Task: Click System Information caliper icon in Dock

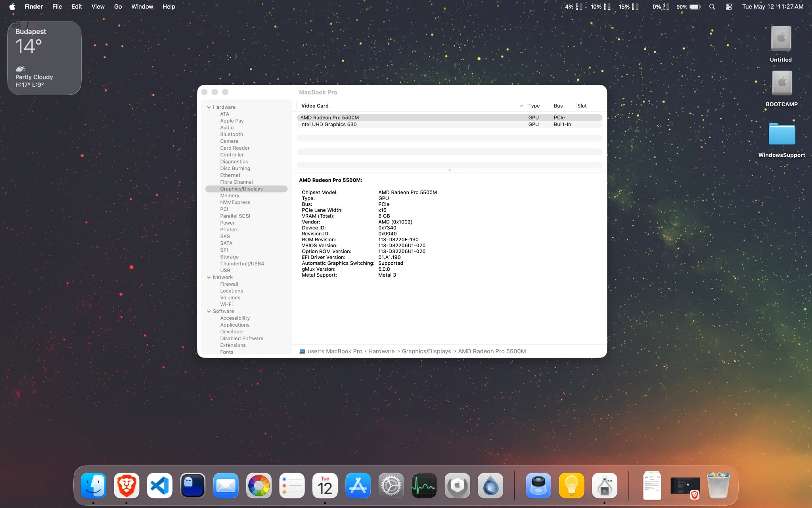Action: tap(605, 485)
